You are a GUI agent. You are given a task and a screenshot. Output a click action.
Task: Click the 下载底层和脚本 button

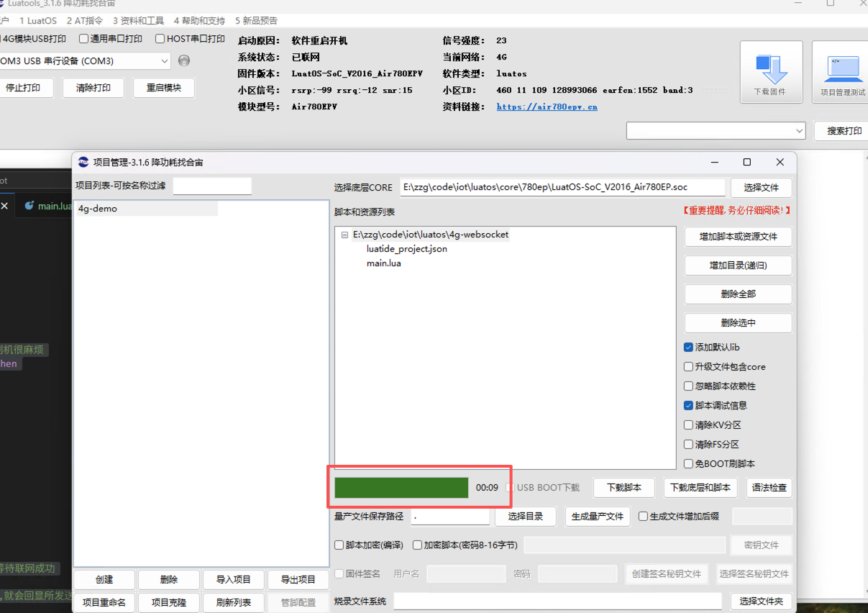pos(700,487)
